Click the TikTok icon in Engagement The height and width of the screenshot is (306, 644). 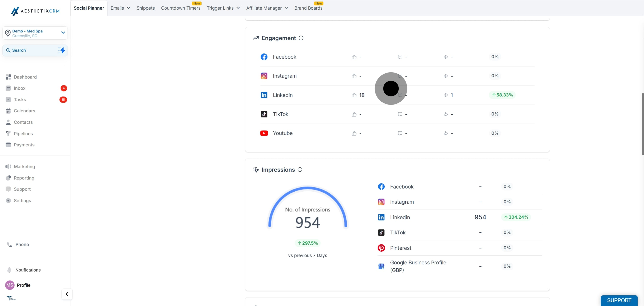click(264, 114)
